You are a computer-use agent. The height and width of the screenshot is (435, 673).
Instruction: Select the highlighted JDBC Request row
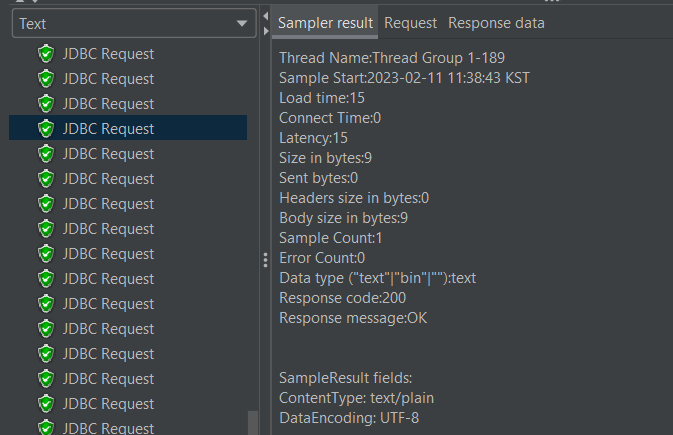pos(128,128)
